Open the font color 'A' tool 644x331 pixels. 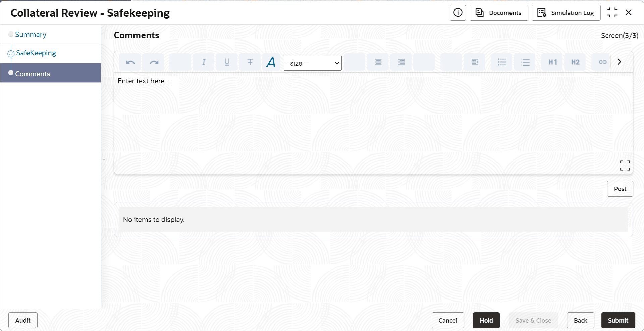(271, 62)
